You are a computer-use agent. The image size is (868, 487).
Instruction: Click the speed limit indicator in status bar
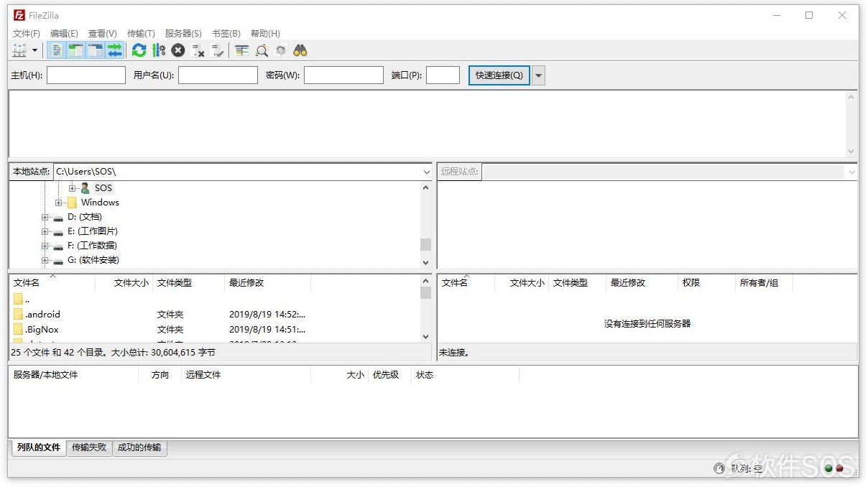click(719, 469)
